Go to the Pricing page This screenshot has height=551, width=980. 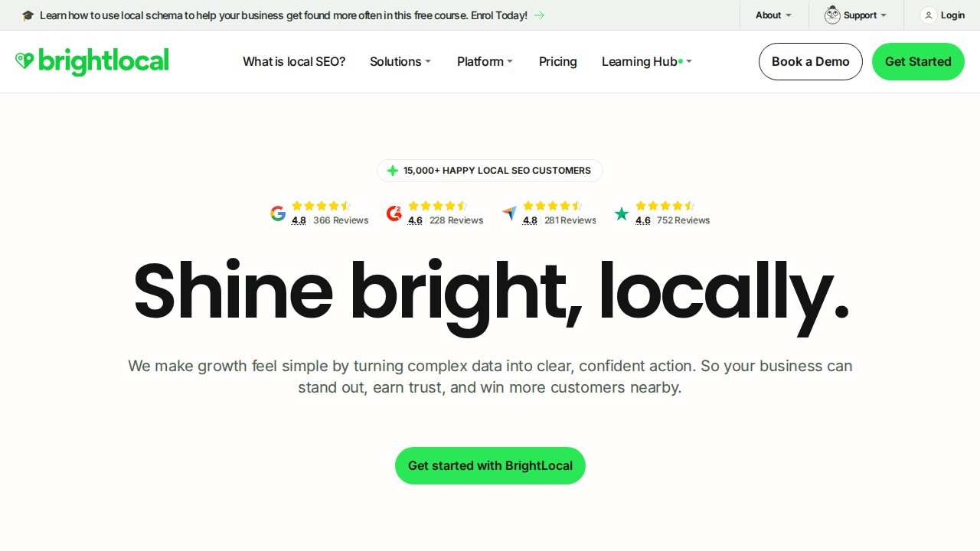(558, 61)
